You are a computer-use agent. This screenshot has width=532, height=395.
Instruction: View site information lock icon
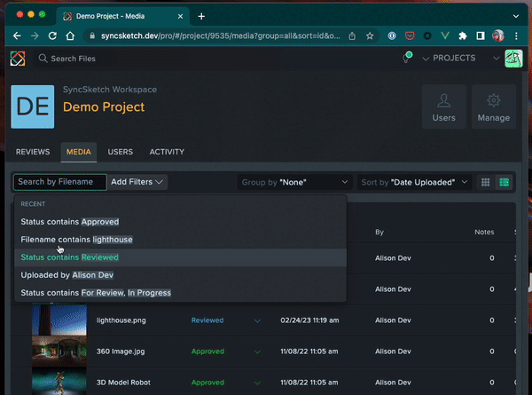coord(92,36)
